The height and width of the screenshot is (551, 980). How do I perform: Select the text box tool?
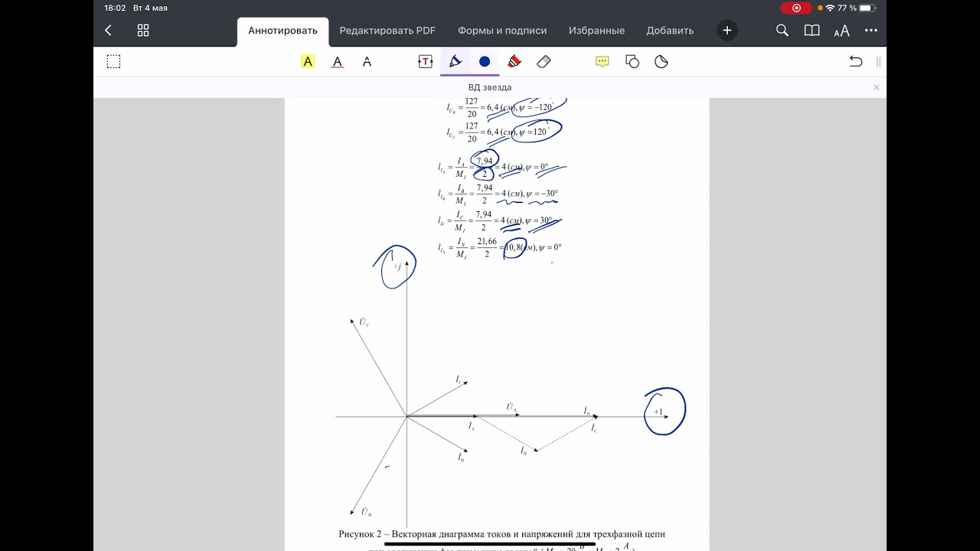point(425,61)
